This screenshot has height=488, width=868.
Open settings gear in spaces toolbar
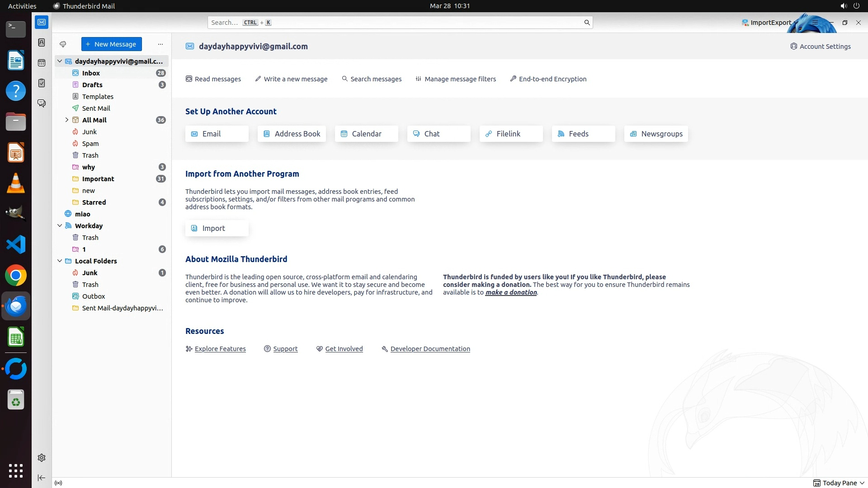42,458
